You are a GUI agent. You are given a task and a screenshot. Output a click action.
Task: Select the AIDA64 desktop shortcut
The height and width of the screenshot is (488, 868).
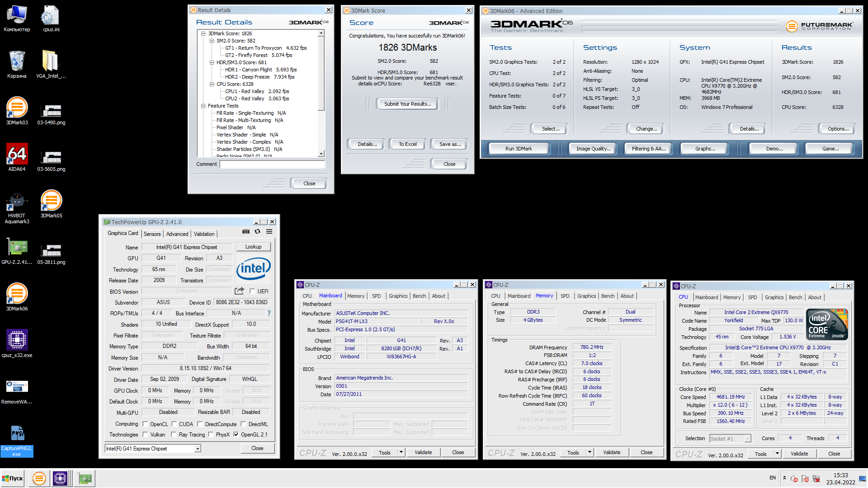pos(17,157)
